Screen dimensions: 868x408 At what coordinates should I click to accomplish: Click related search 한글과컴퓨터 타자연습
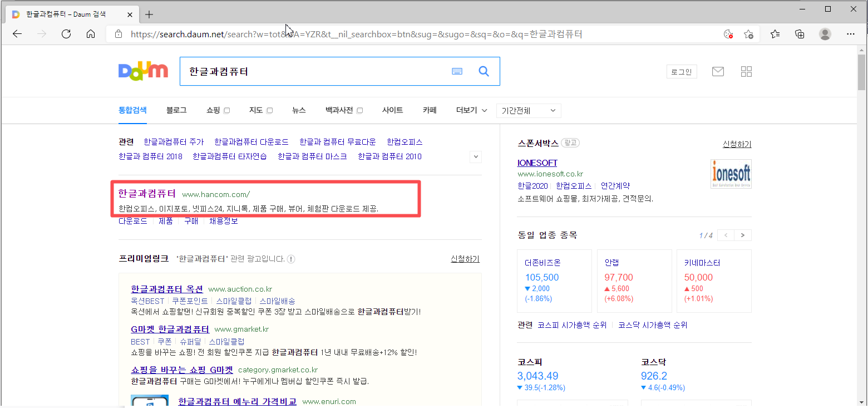230,156
